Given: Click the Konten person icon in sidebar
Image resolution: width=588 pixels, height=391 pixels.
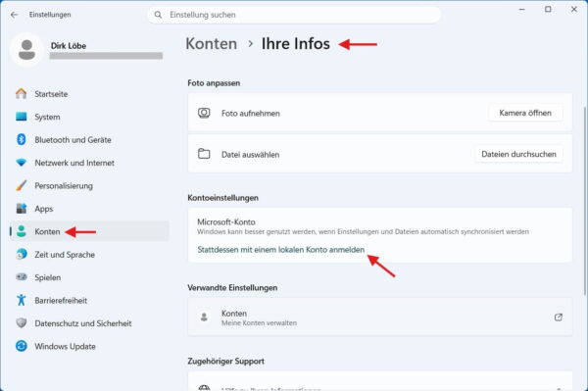Looking at the screenshot, I should coord(22,231).
